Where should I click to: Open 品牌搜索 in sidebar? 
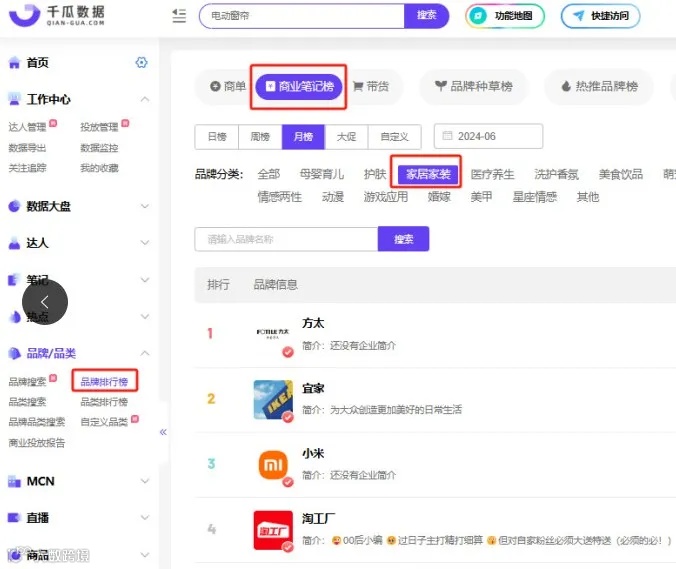click(27, 381)
